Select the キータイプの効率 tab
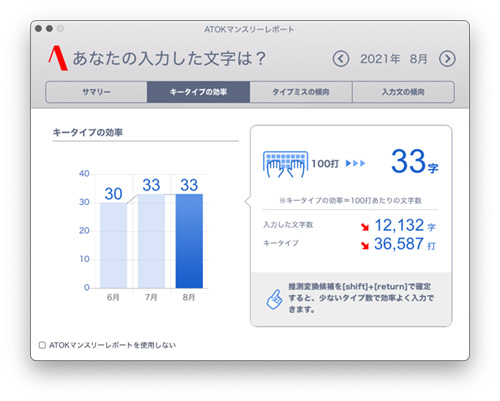 [x=198, y=92]
